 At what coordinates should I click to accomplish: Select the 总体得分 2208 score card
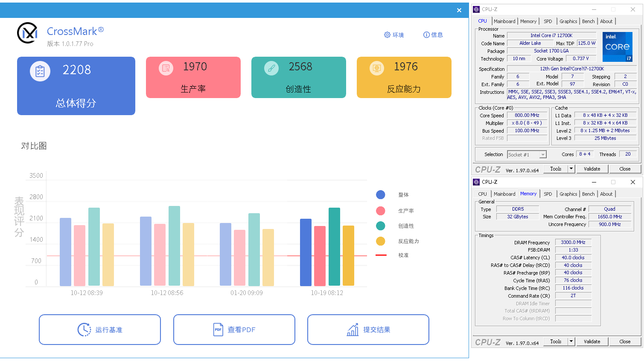click(76, 86)
